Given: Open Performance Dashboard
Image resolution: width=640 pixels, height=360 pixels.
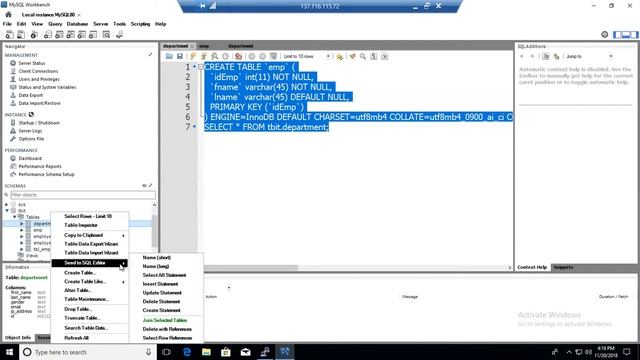Looking at the screenshot, I should tap(30, 158).
